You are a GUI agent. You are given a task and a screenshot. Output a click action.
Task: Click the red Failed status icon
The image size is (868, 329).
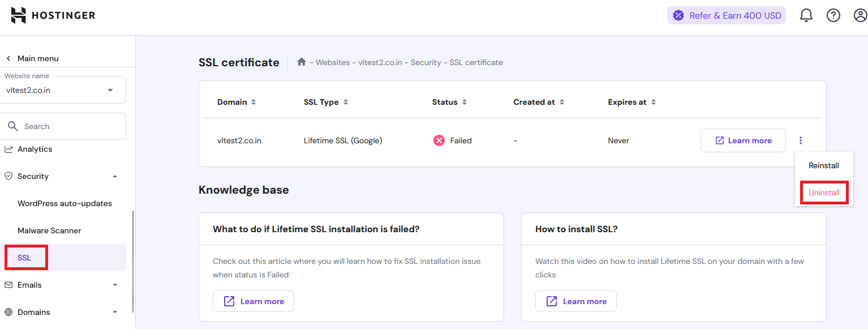pos(439,140)
